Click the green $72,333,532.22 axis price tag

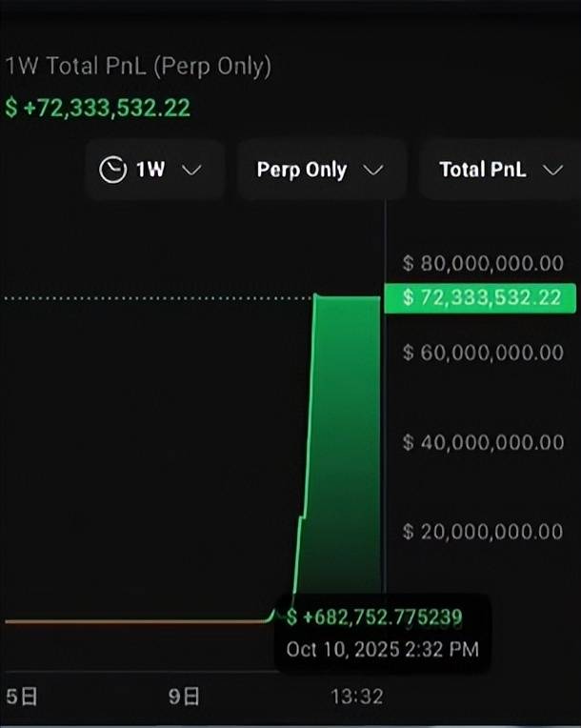(x=481, y=298)
